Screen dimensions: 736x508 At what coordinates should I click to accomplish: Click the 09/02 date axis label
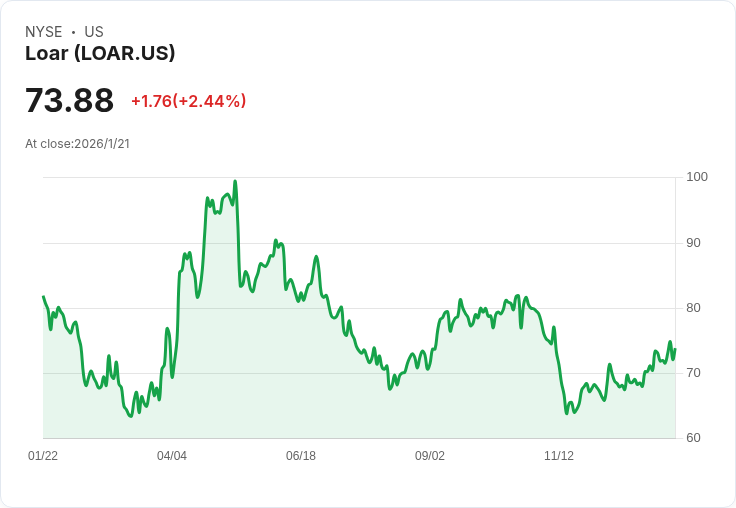click(x=430, y=456)
